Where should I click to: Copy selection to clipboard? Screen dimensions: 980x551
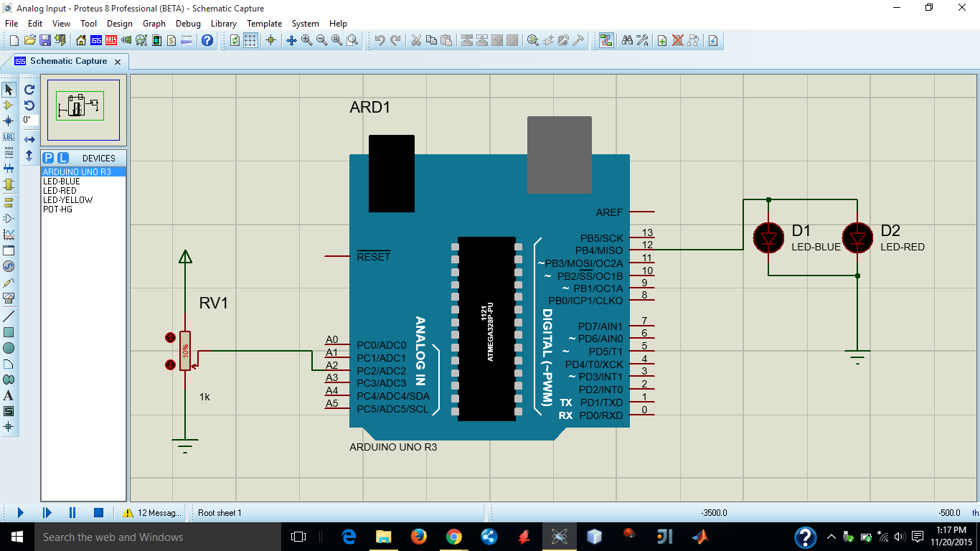coord(430,40)
